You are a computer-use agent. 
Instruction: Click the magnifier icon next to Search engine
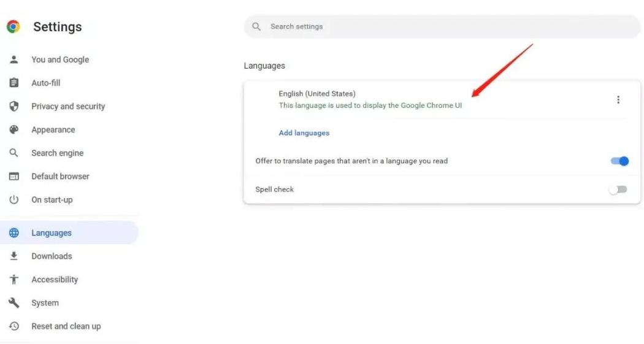pos(14,153)
